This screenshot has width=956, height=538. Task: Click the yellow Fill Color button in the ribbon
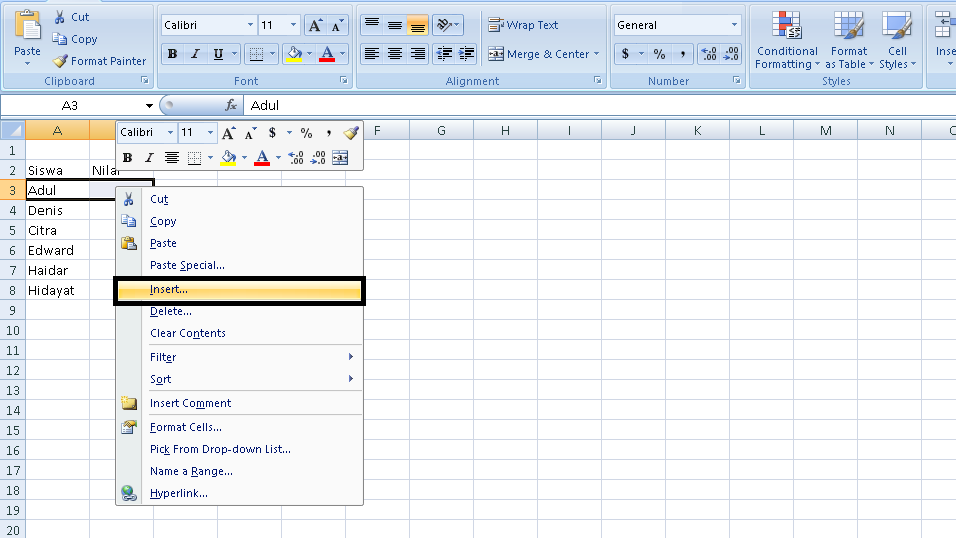tap(293, 54)
